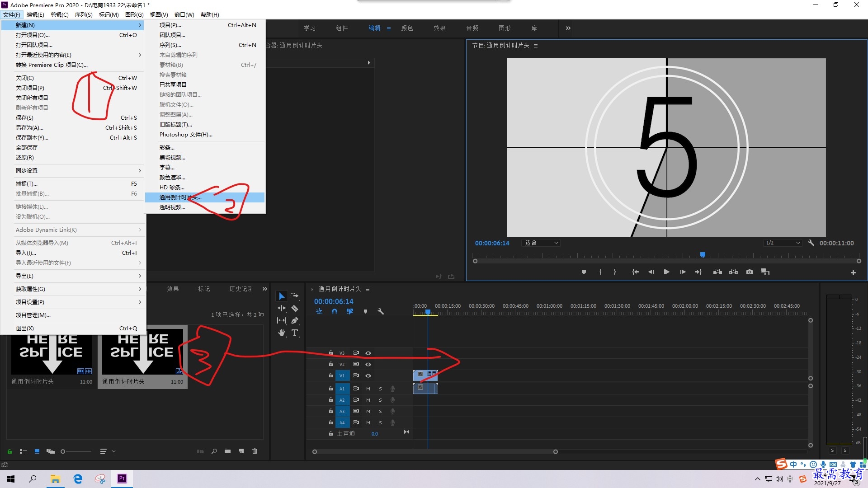Click 导入(I) in File menu
Viewport: 868px width, 488px height.
[x=73, y=253]
